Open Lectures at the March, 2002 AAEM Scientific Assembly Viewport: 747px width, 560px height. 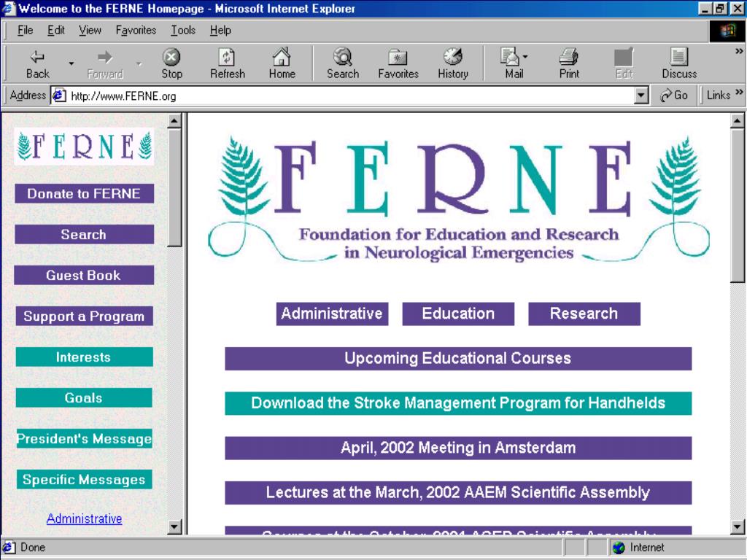458,493
